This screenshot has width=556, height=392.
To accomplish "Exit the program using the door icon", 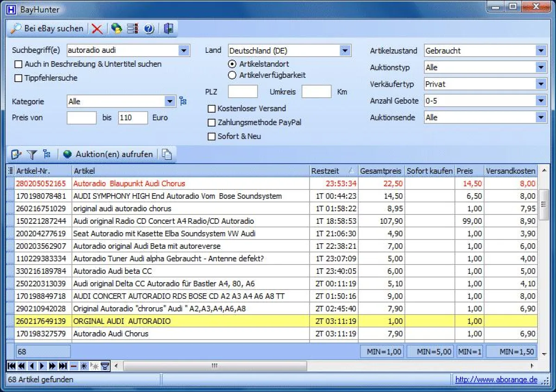I will (x=168, y=28).
